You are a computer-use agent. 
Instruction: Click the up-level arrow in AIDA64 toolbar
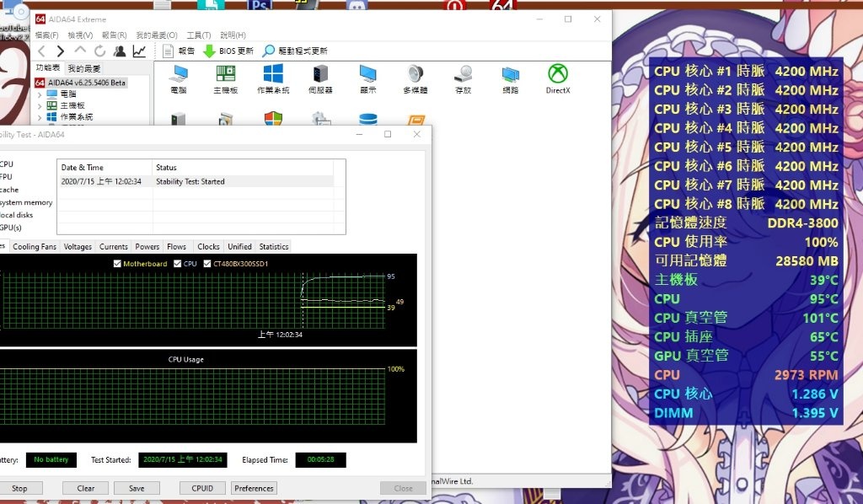[x=80, y=51]
